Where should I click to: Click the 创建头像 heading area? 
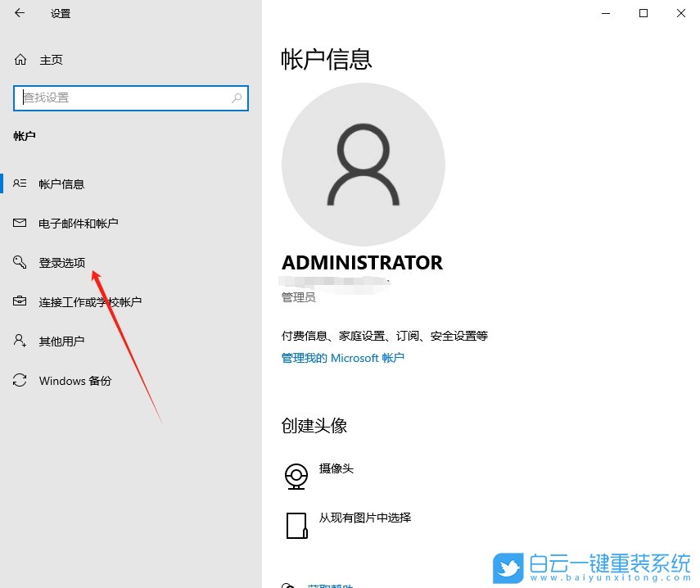click(x=318, y=426)
